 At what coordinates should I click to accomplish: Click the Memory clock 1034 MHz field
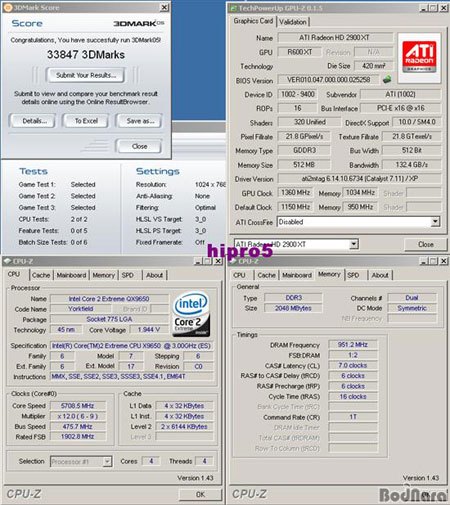pos(360,193)
